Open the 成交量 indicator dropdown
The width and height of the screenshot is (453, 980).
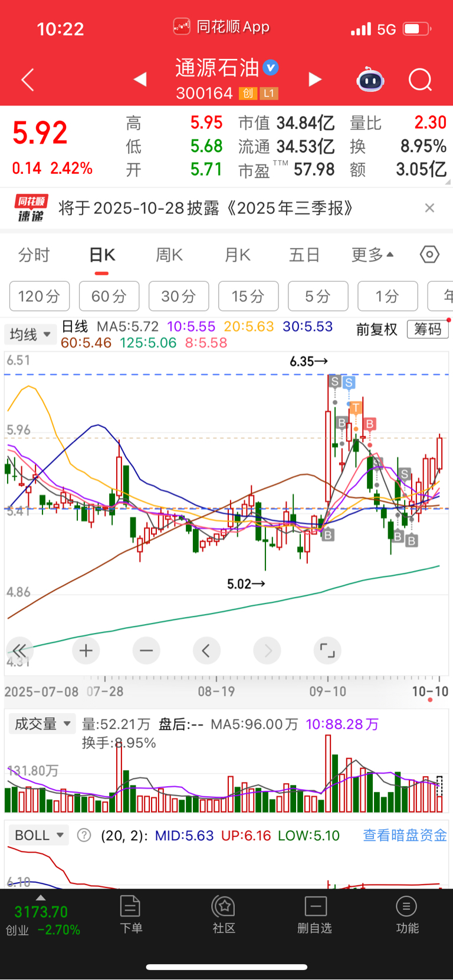point(41,724)
